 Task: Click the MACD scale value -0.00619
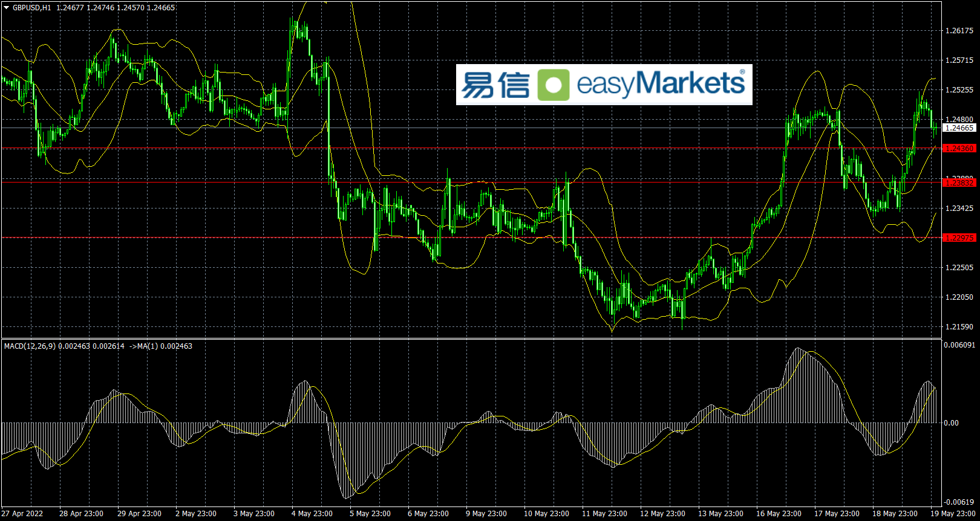tap(960, 502)
